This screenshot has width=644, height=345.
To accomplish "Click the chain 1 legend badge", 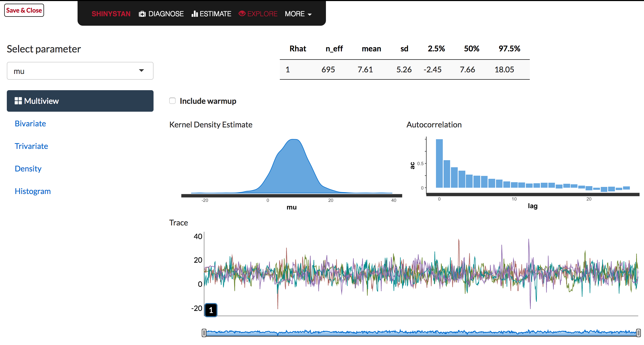I will (x=211, y=310).
